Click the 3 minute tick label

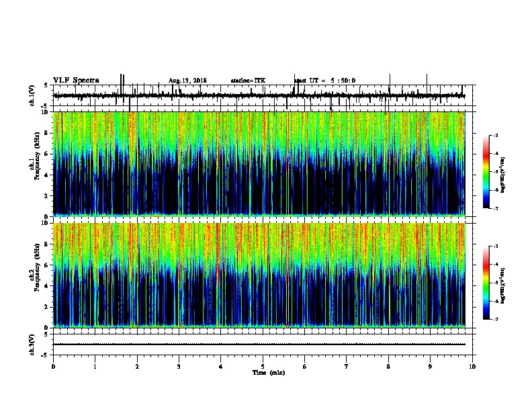tap(179, 367)
